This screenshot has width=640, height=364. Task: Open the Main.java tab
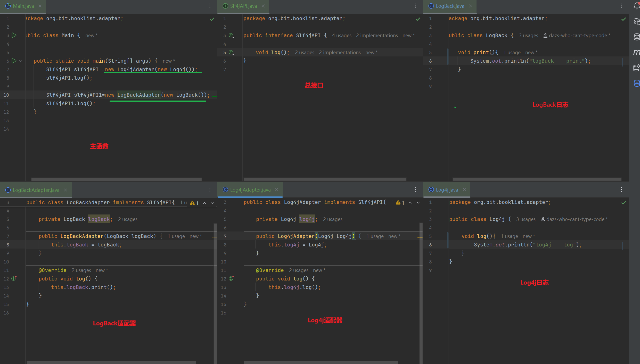pyautogui.click(x=23, y=6)
